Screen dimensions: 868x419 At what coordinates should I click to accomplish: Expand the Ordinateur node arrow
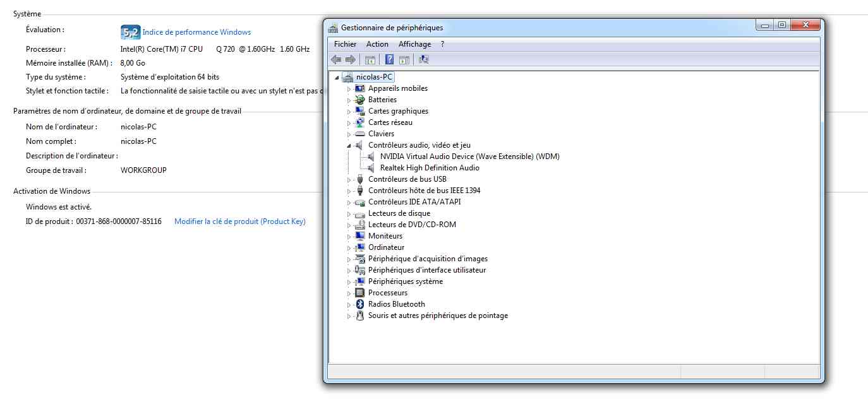tap(349, 248)
